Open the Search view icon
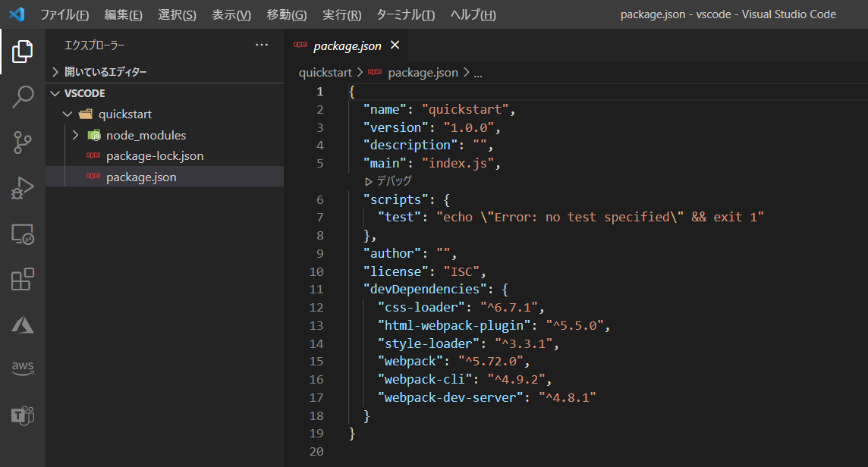 pos(23,97)
